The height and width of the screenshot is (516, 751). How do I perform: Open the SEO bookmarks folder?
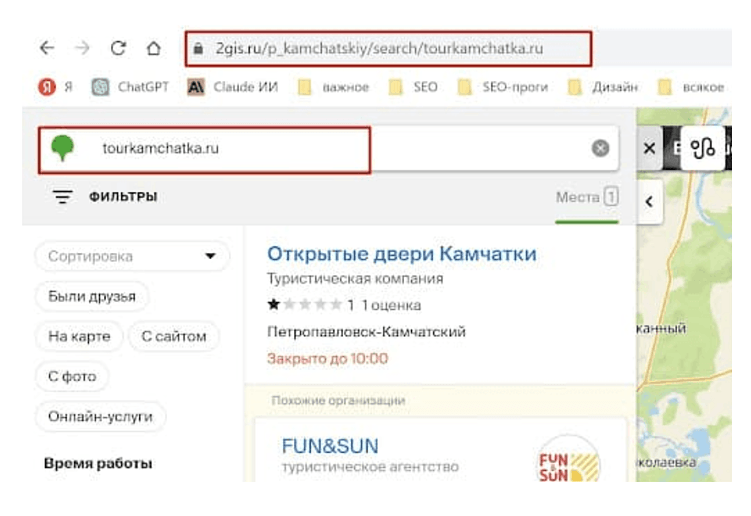click(413, 87)
